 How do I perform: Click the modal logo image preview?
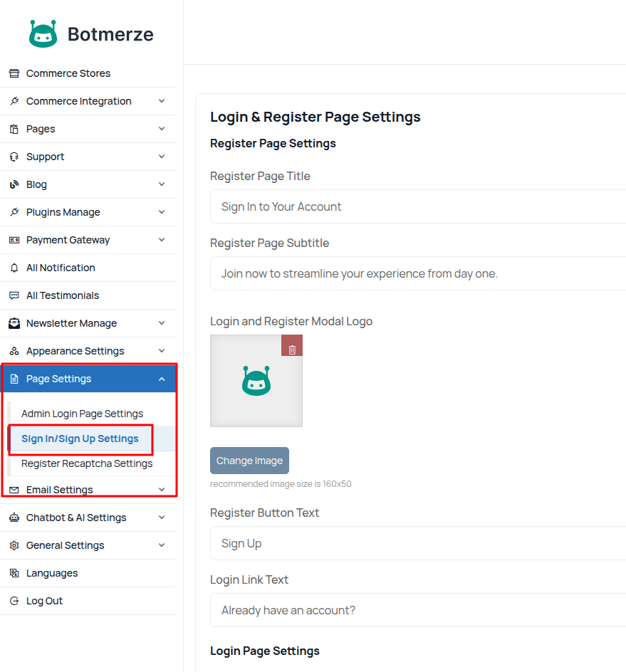coord(256,382)
